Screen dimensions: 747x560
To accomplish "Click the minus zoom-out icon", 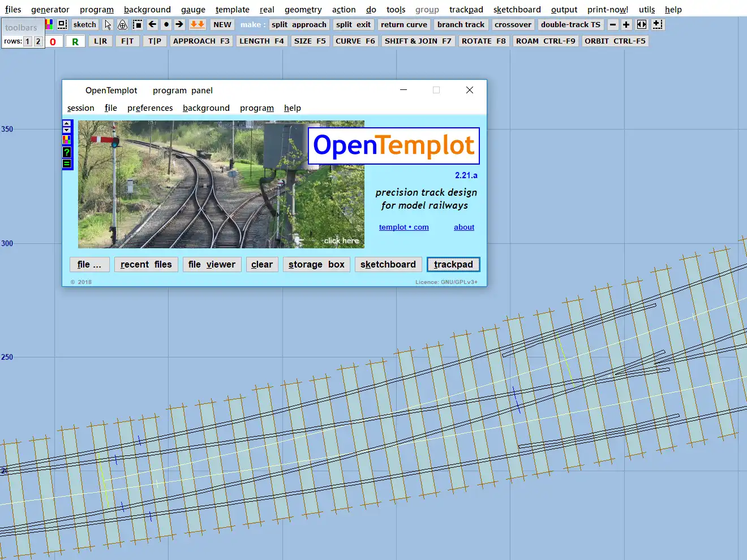I will [613, 24].
